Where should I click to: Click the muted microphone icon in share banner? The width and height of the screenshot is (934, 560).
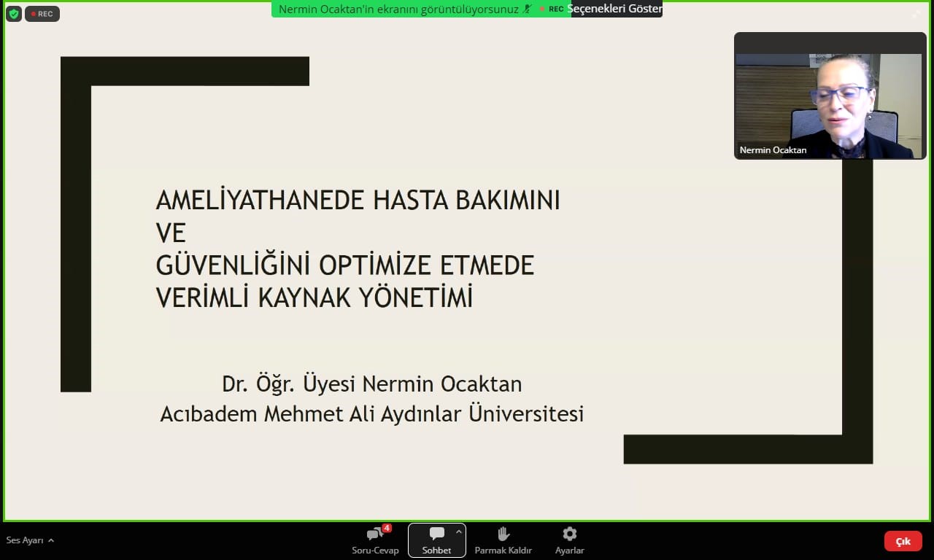coord(528,9)
